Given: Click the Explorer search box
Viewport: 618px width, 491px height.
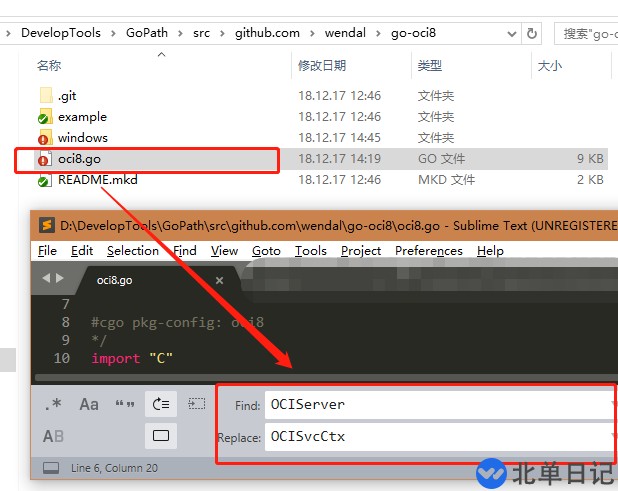Looking at the screenshot, I should click(x=586, y=33).
